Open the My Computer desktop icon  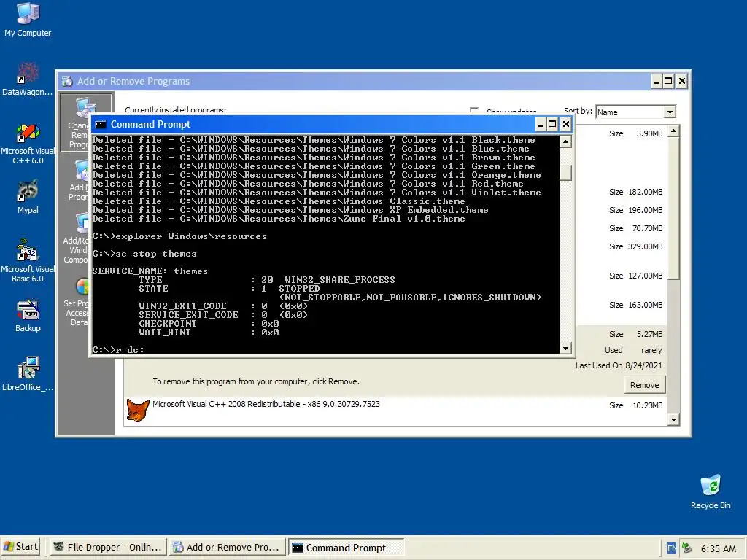pos(28,20)
